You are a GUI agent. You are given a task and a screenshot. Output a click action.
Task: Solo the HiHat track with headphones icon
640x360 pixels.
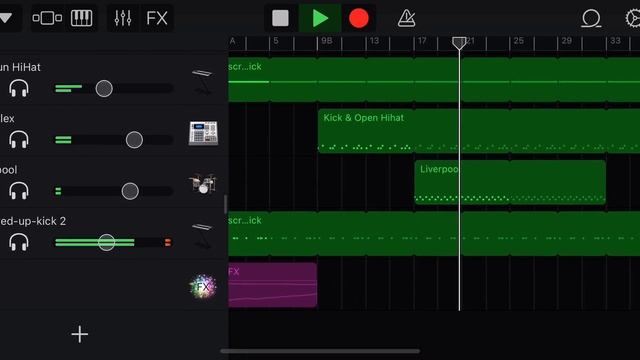point(19,88)
